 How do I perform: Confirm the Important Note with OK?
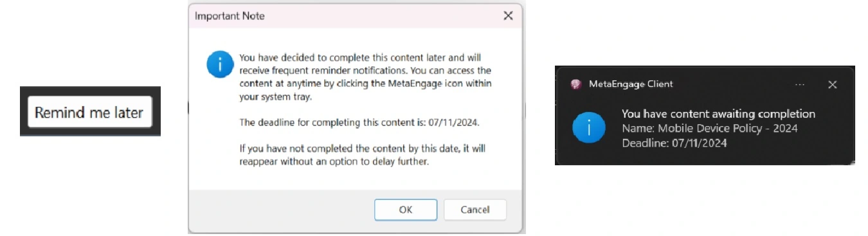(x=406, y=210)
